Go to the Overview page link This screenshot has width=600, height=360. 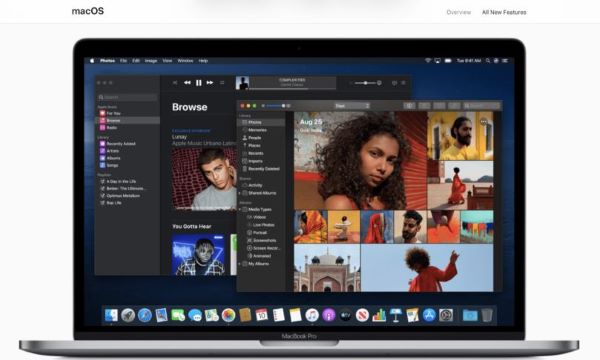458,12
